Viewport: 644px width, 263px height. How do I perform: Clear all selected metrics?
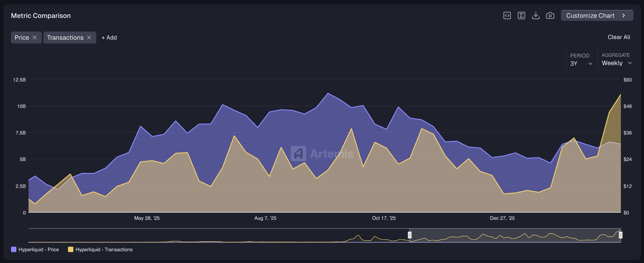[x=619, y=37]
